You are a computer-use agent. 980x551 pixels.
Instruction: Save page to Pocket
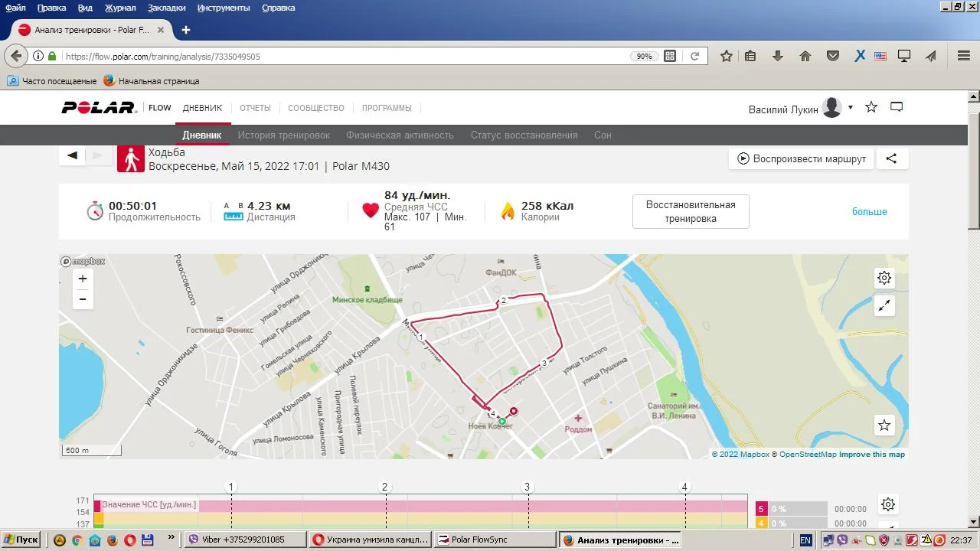click(x=833, y=56)
